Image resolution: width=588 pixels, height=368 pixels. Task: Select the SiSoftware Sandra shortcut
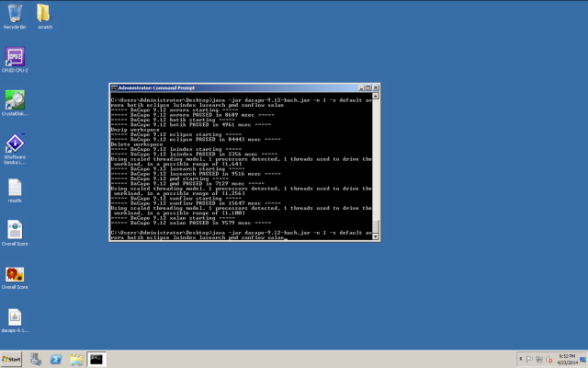coord(15,149)
